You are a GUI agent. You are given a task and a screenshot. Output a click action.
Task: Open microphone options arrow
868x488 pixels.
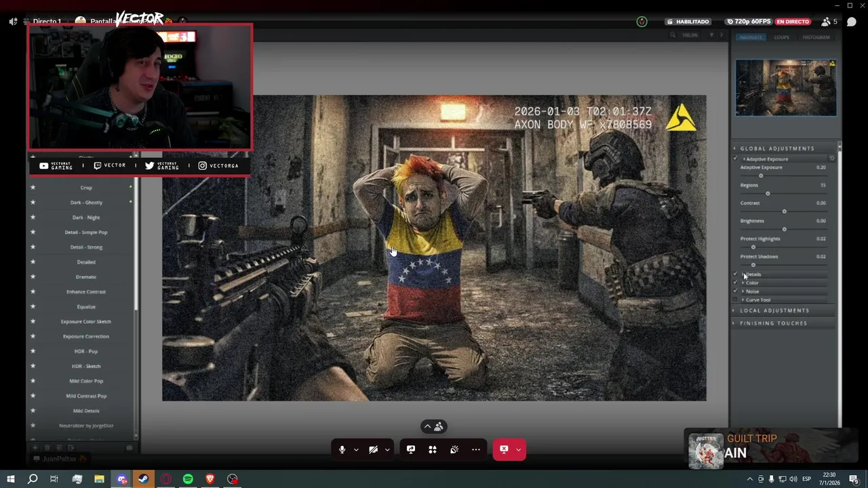click(355, 450)
